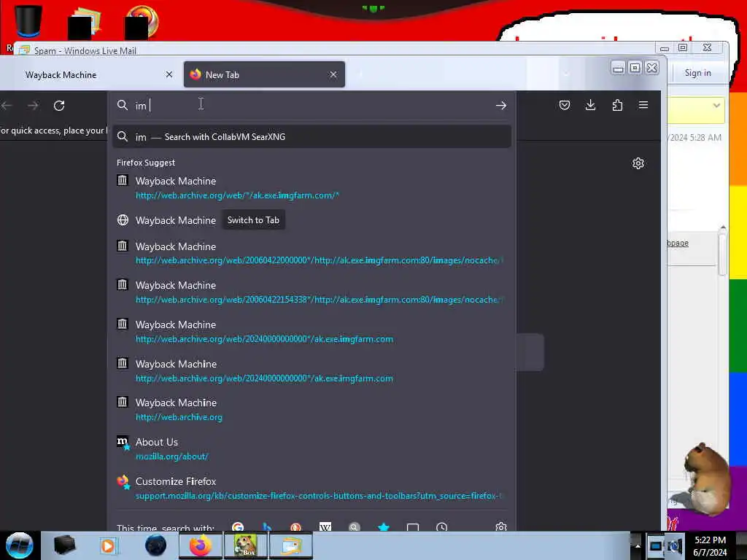The image size is (747, 560).
Task: Open the black box icon in taskbar
Action: tap(64, 545)
